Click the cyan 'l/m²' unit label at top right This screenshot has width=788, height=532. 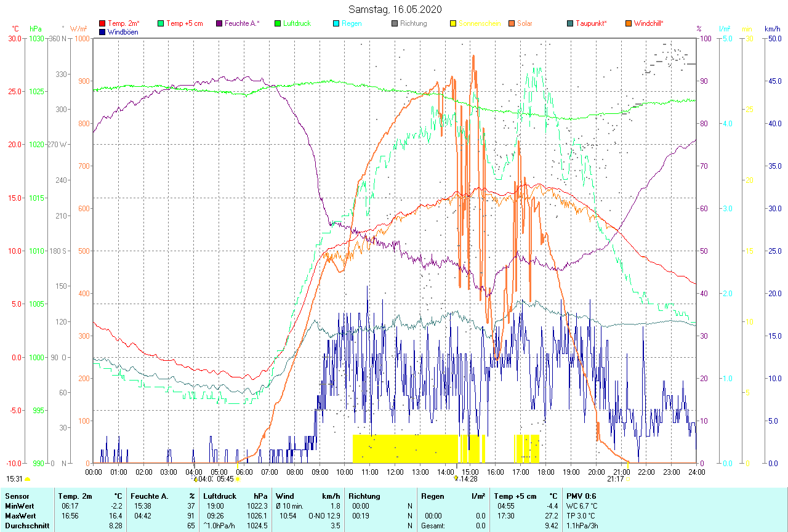pos(725,29)
